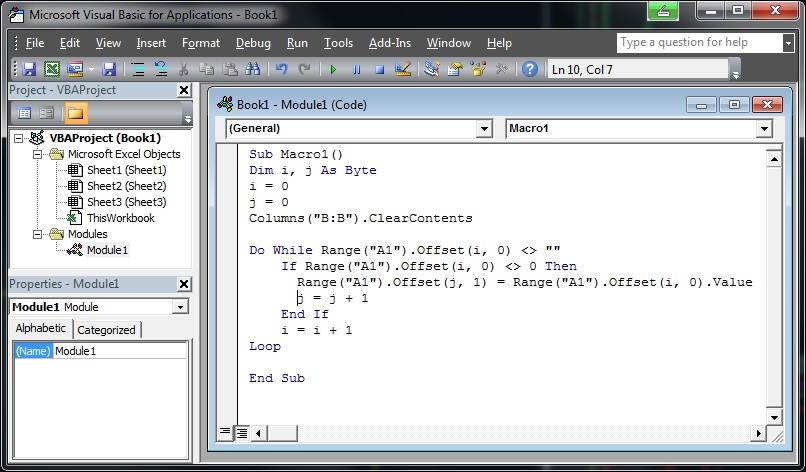The height and width of the screenshot is (472, 806).
Task: Click the Reset stop icon
Action: (x=379, y=69)
